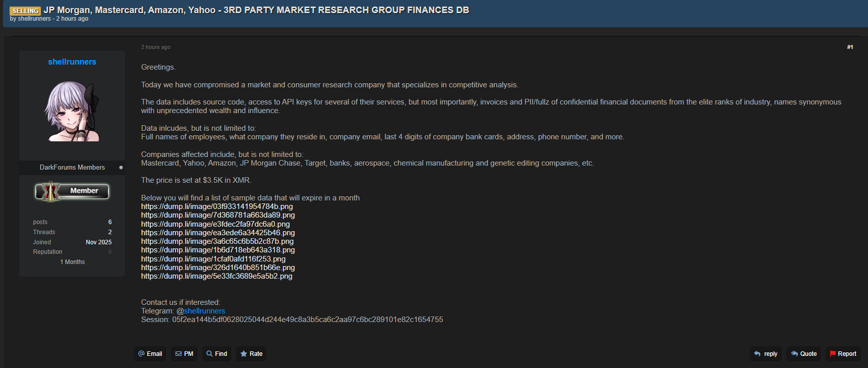
Task: Click the Email button under the post
Action: [150, 354]
